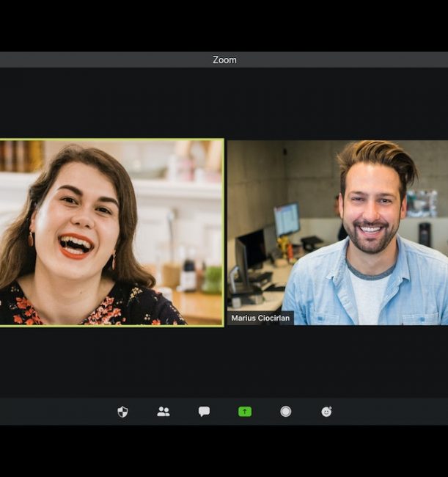Open the Chat panel

204,412
